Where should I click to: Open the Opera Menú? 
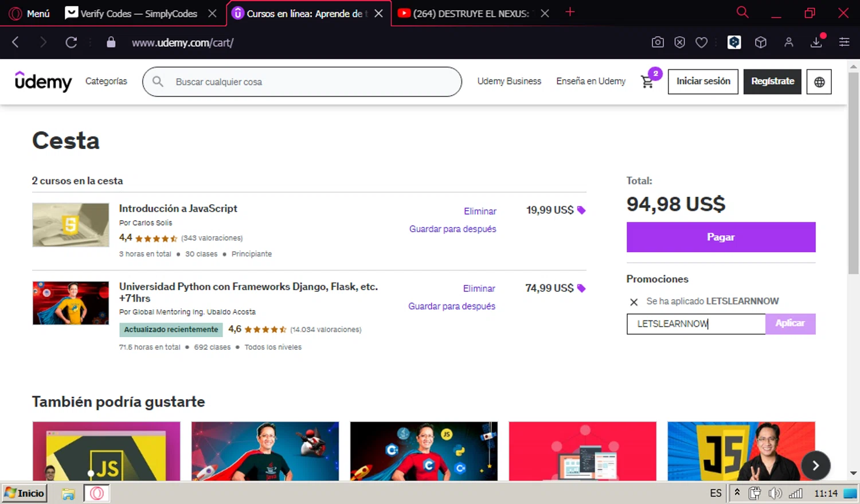point(30,13)
